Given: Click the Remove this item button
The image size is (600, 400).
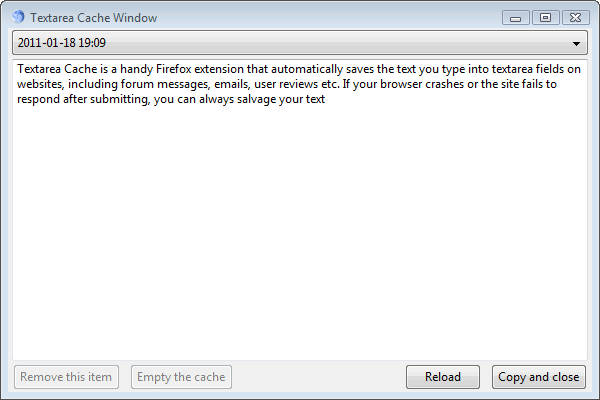Looking at the screenshot, I should point(68,377).
